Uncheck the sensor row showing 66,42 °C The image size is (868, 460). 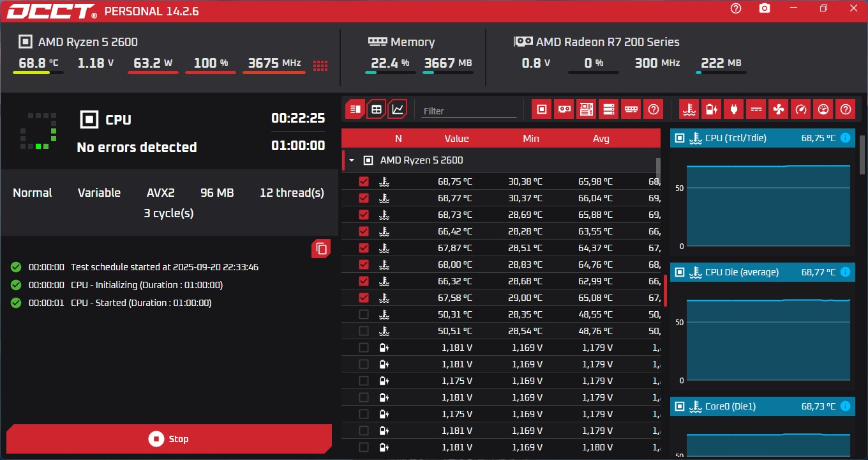tap(364, 231)
